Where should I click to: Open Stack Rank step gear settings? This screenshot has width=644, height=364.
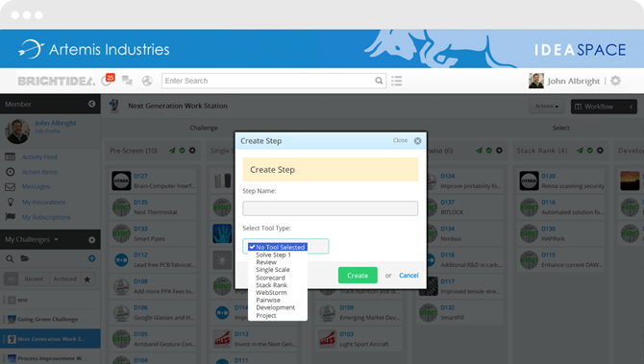(x=600, y=151)
